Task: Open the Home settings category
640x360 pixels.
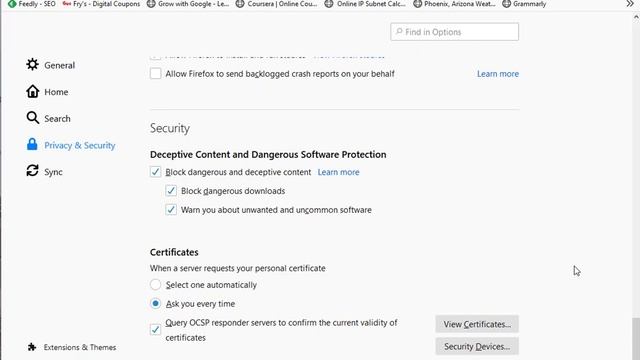Action: (56, 92)
